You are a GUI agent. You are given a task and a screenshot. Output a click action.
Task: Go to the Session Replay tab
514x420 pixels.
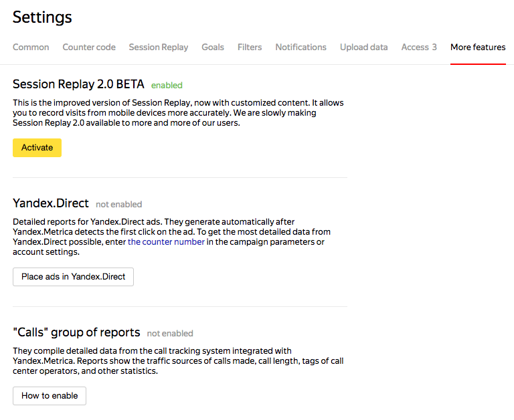coord(159,47)
